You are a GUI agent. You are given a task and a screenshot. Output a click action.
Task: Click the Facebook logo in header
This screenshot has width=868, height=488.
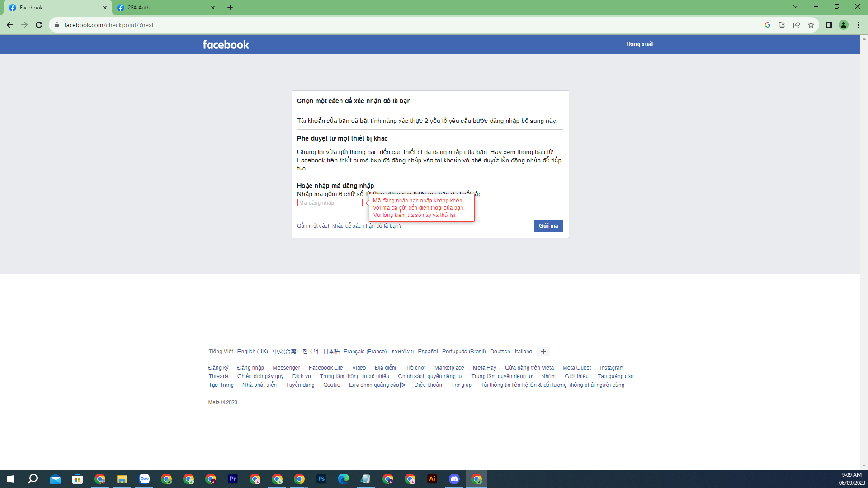coord(226,44)
